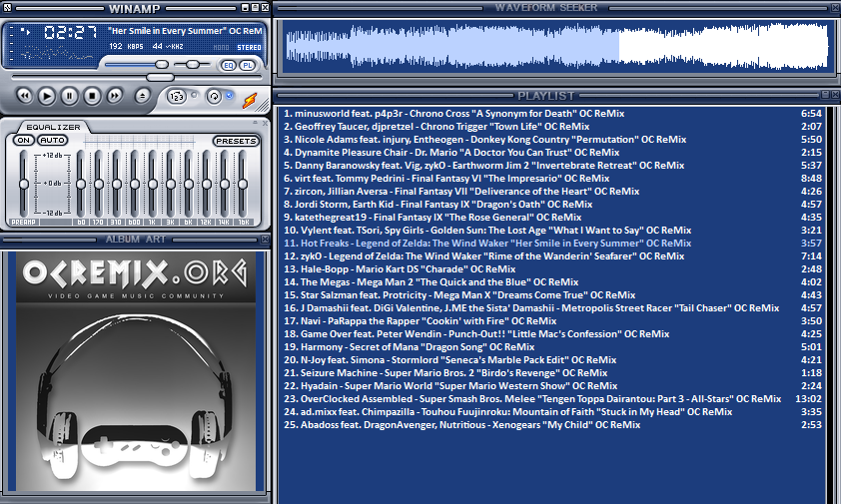Select track 16 Metropolis Street Racer Tail Chaser
The image size is (841, 504).
click(552, 308)
